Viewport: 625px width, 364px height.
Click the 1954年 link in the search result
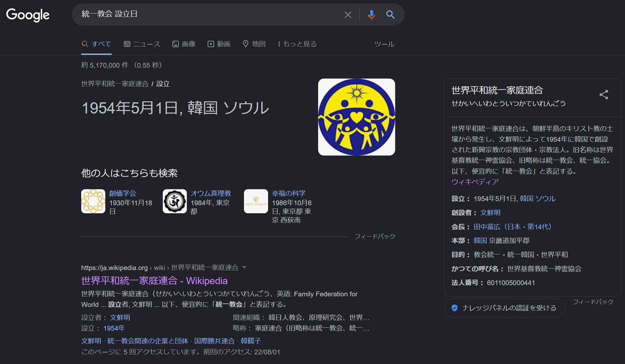coord(114,328)
